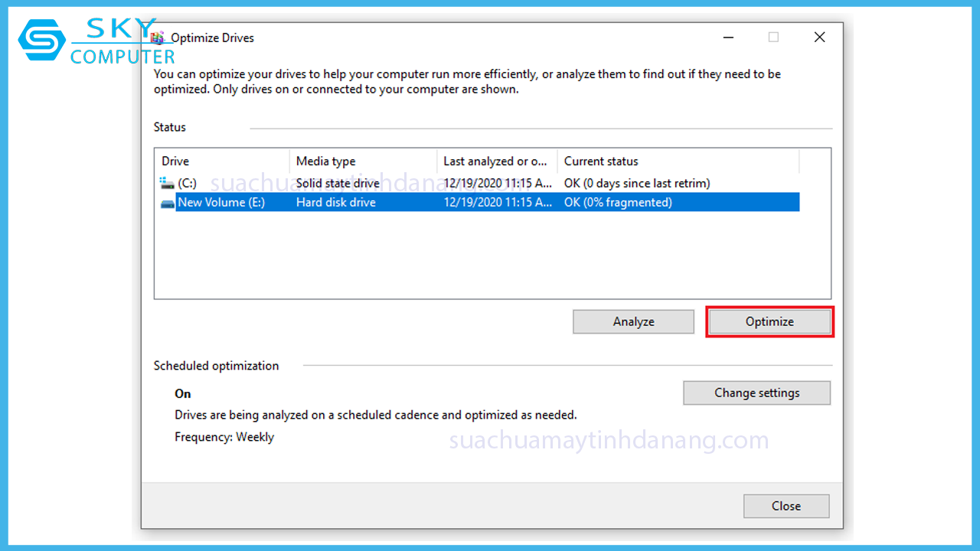Minimize the Optimize Drives window
Viewport: 980px width, 551px height.
(727, 37)
